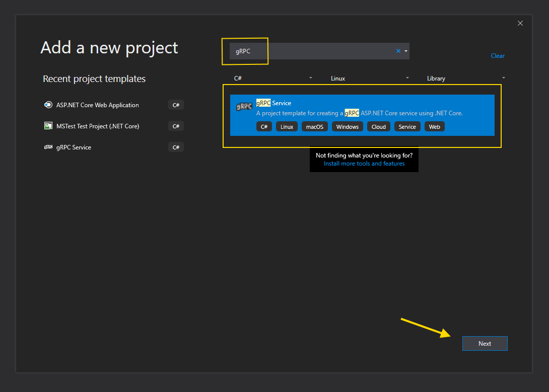This screenshot has height=392, width=549.
Task: Click the macOS tag on gRPC template
Action: pos(314,127)
